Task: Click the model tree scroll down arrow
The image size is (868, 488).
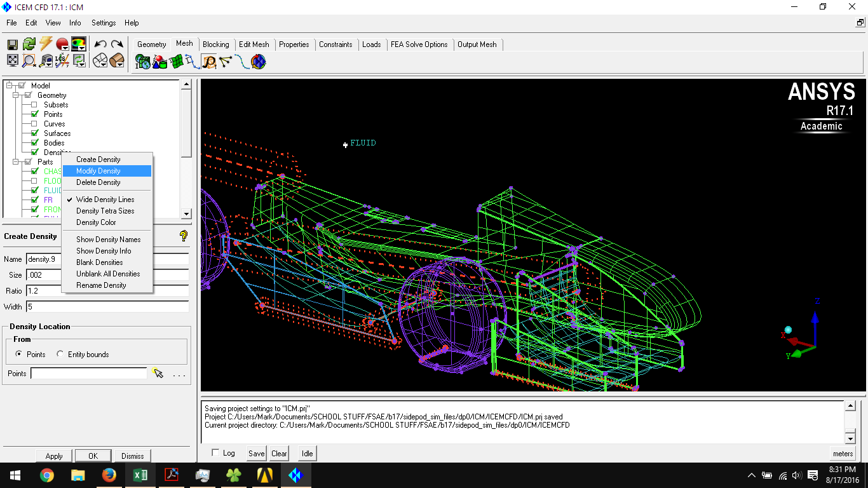Action: 186,214
